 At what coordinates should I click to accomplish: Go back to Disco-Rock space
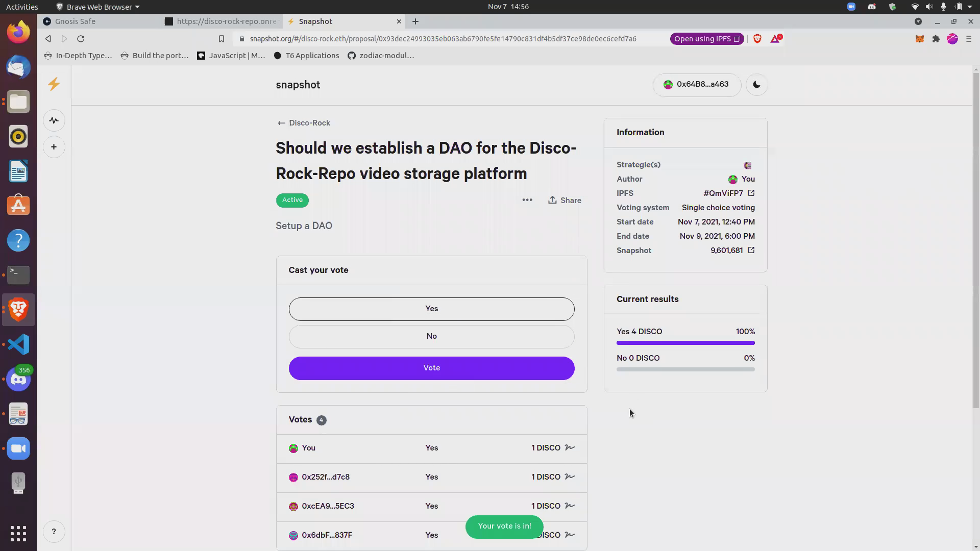click(x=304, y=123)
